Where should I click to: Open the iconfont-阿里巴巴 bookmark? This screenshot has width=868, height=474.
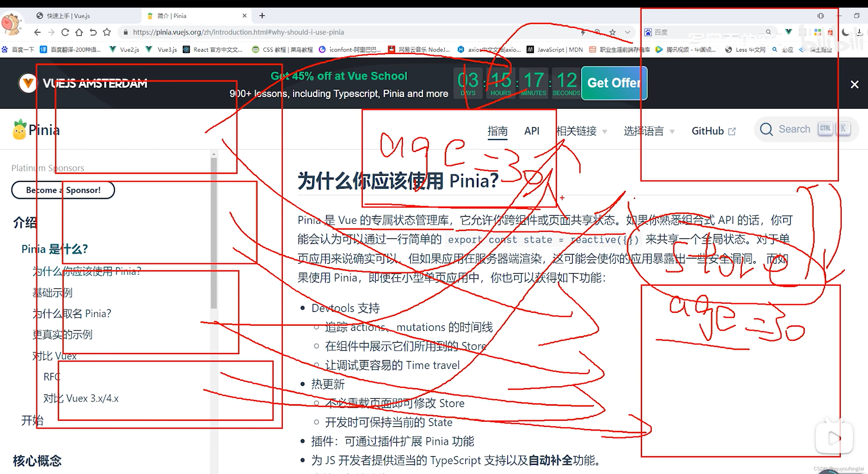(350, 50)
